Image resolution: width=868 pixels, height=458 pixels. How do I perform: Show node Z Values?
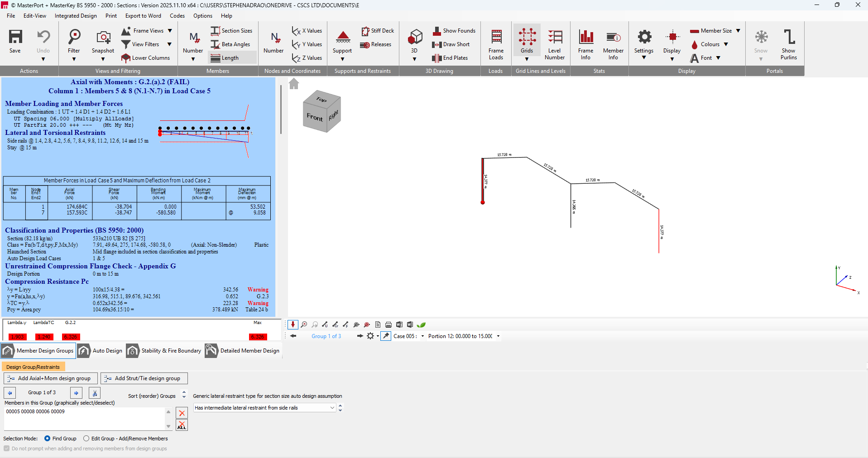pyautogui.click(x=307, y=58)
